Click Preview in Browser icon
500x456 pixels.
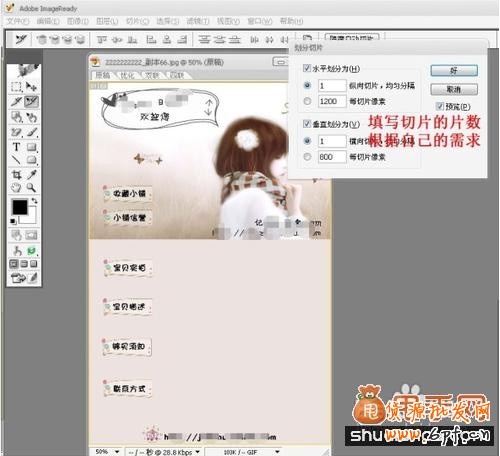tap(32, 250)
